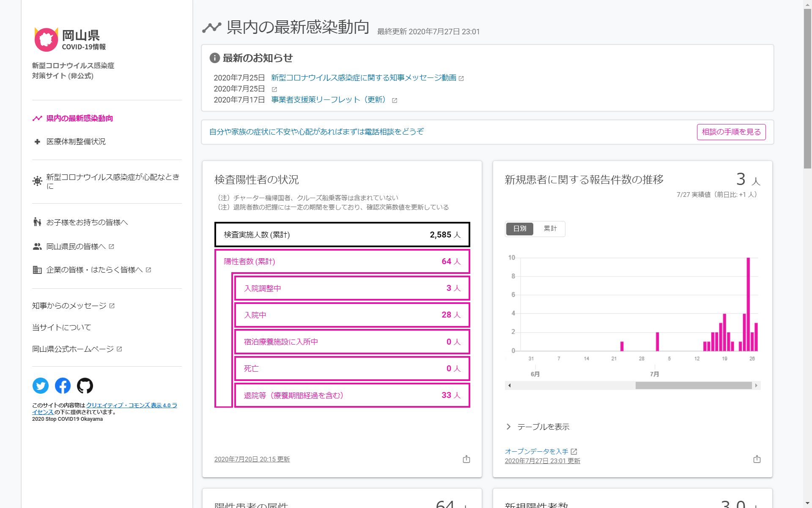Open the Facebook icon link
Image resolution: width=812 pixels, height=508 pixels.
[x=63, y=386]
